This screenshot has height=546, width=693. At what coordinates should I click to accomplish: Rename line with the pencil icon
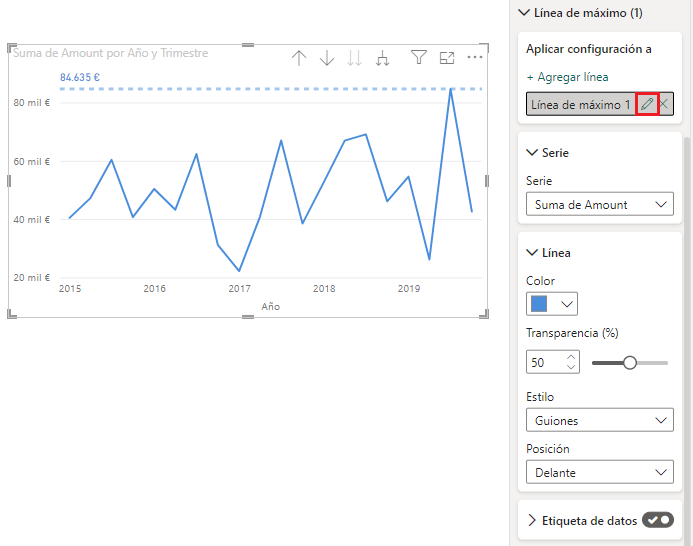646,105
